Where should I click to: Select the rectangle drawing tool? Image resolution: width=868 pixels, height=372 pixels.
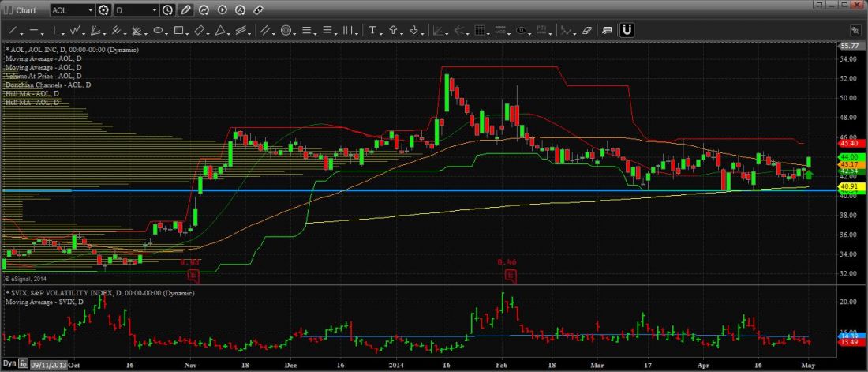pyautogui.click(x=179, y=31)
